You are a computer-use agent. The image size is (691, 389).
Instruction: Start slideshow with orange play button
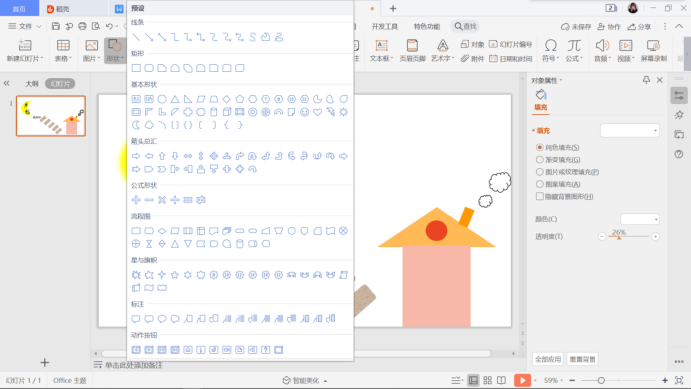pyautogui.click(x=522, y=380)
